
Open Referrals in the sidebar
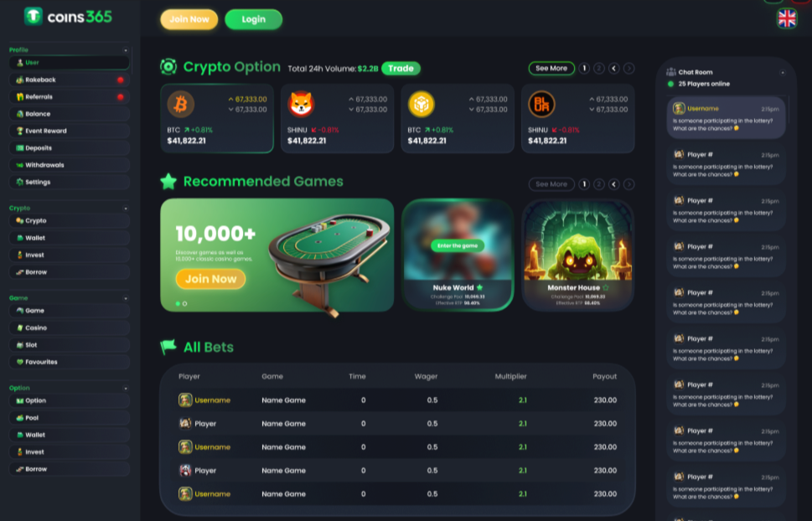click(x=70, y=97)
